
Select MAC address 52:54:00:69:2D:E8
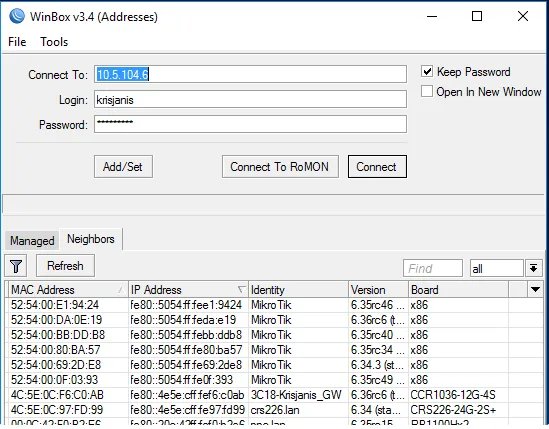pyautogui.click(x=56, y=365)
